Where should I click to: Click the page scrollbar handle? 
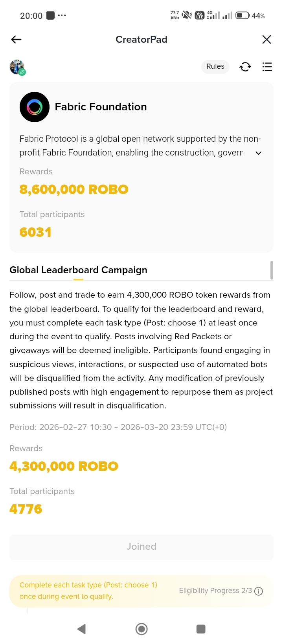(272, 270)
